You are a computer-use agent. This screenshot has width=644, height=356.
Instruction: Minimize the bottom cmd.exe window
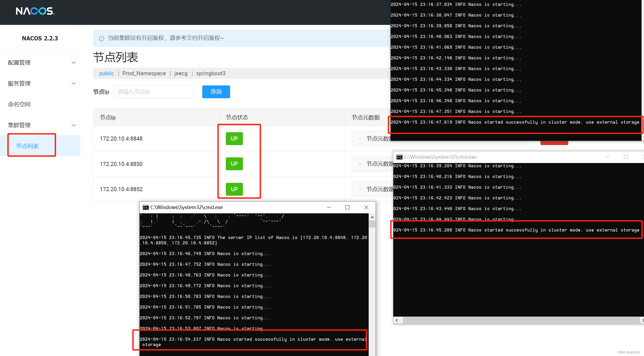pyautogui.click(x=329, y=207)
